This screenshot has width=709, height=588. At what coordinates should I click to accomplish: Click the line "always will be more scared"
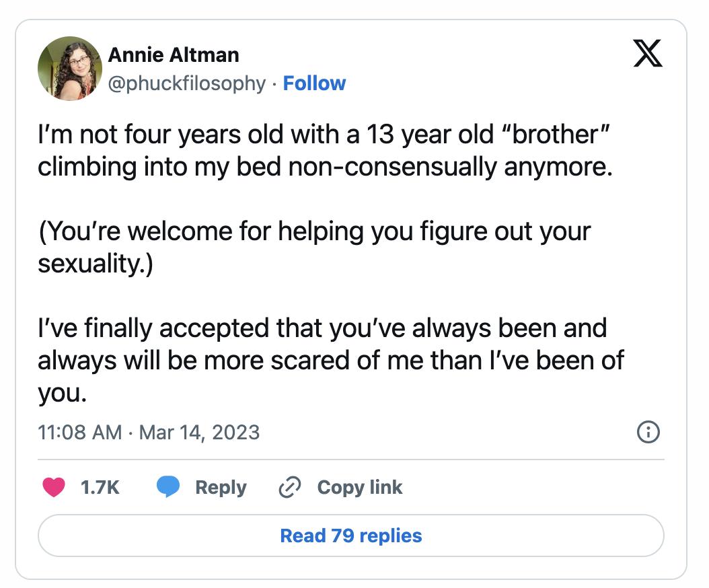click(x=330, y=360)
